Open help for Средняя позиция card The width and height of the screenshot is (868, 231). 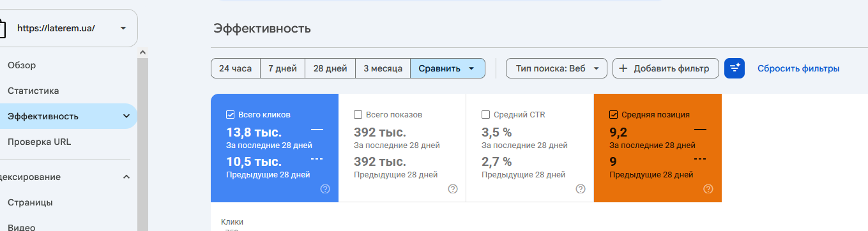(708, 189)
